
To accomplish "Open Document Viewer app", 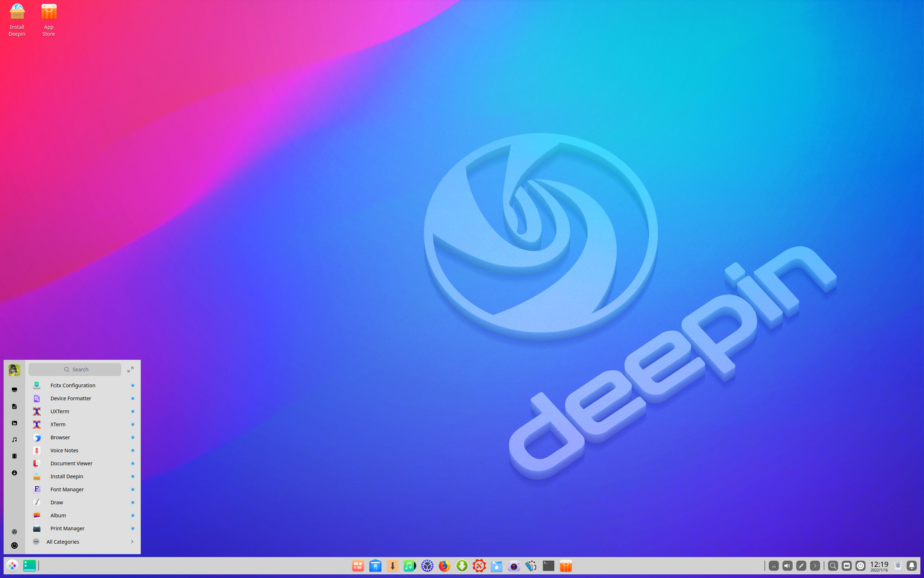I will click(x=83, y=463).
